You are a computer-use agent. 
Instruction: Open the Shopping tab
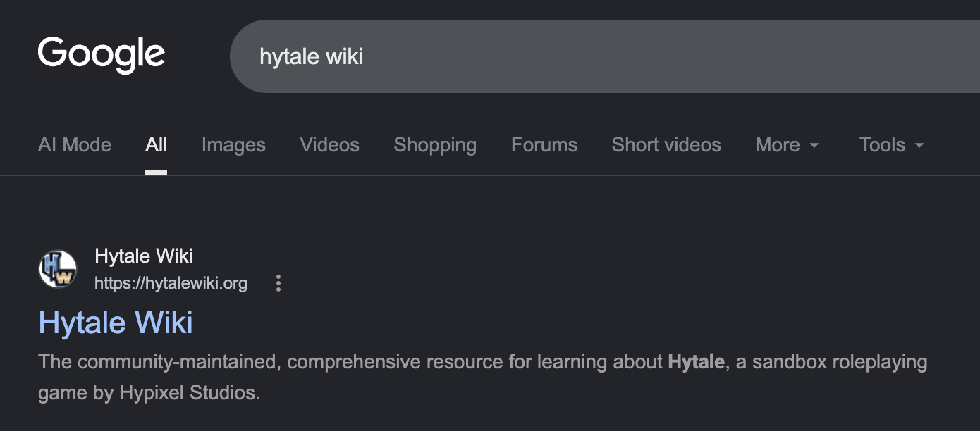(x=435, y=145)
